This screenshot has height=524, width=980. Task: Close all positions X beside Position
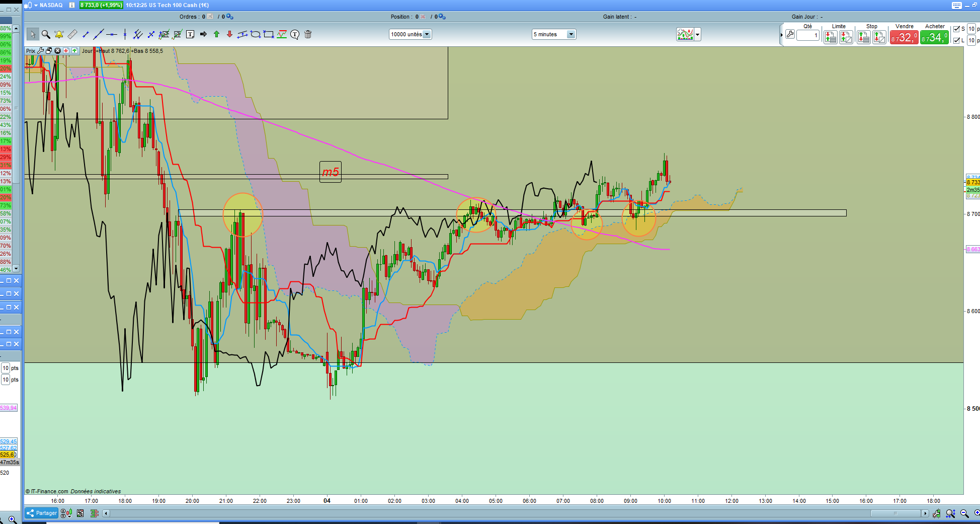click(423, 17)
